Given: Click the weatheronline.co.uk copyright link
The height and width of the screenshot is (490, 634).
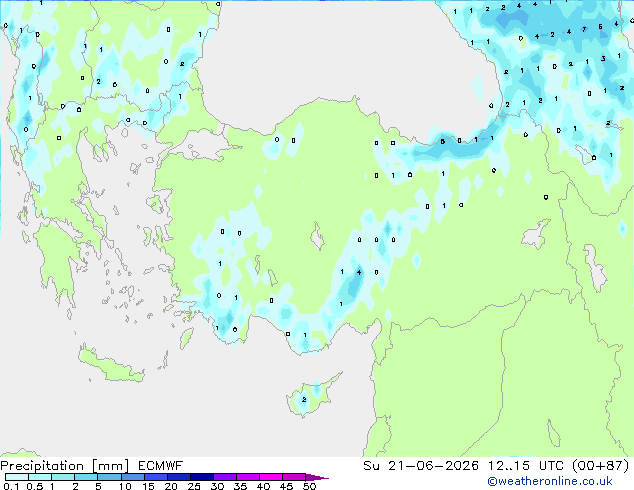Looking at the screenshot, I should tap(550, 481).
